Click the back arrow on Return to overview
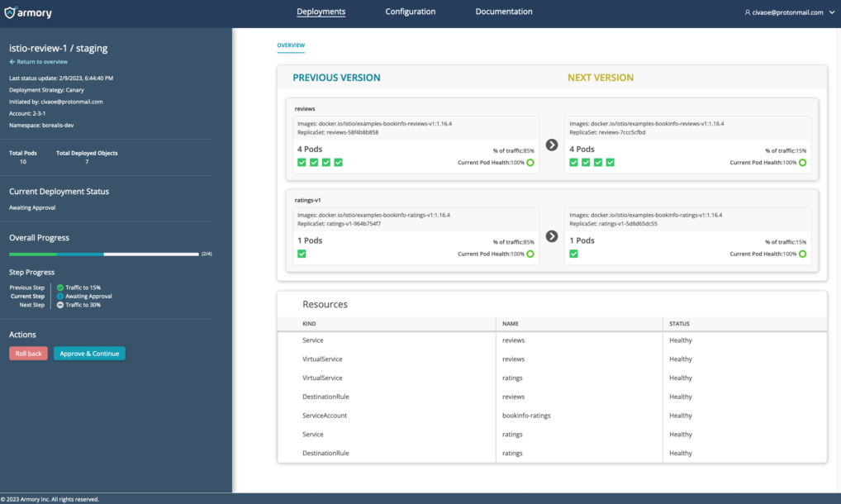The width and height of the screenshot is (841, 504). pyautogui.click(x=14, y=61)
